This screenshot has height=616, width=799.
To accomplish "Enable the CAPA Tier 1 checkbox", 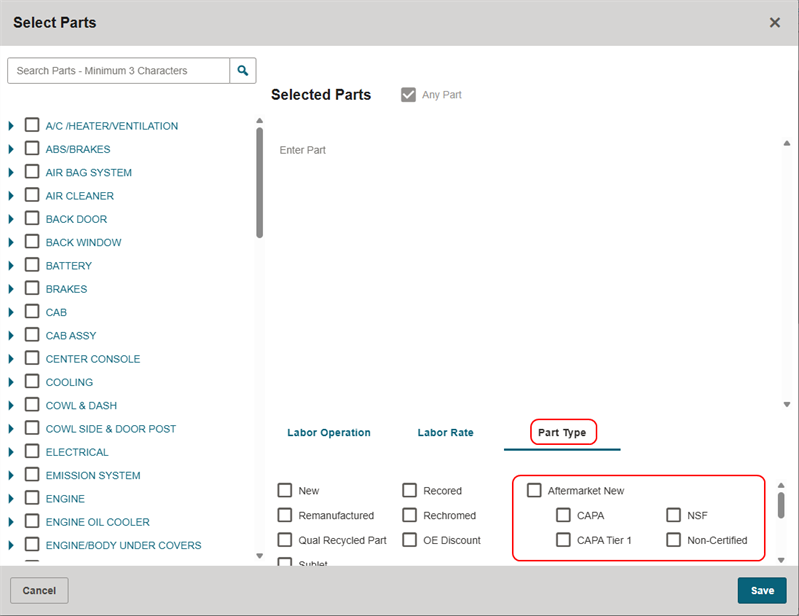I will coord(563,540).
